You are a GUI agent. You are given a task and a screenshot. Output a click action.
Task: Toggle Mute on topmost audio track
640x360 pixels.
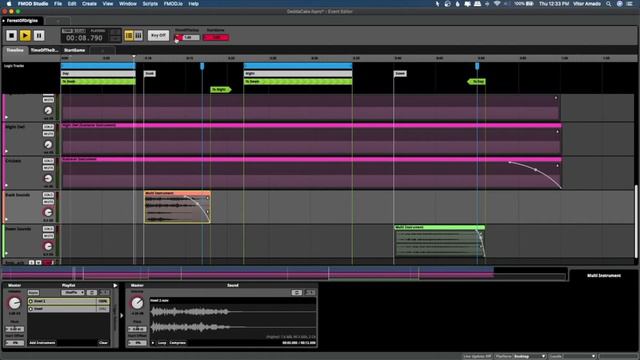click(48, 100)
